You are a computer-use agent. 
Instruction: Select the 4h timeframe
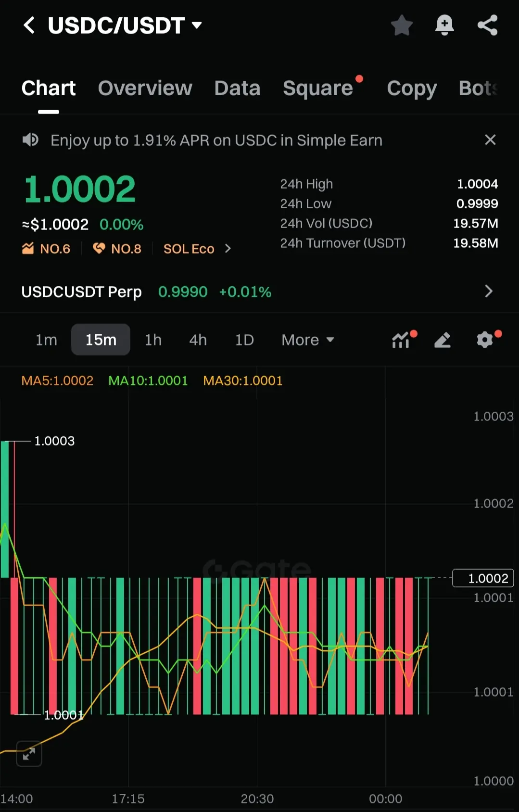198,340
